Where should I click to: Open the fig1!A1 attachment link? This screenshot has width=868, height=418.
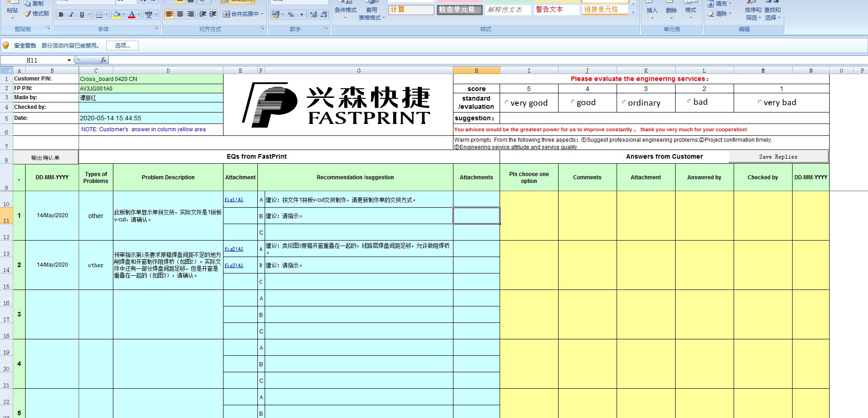click(234, 199)
